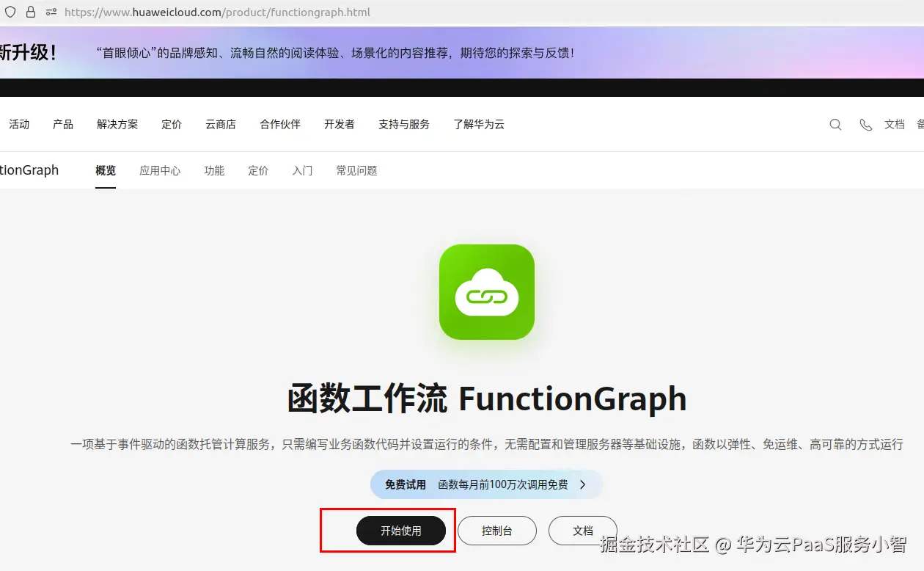Open the 云商店 menu
This screenshot has width=924, height=571.
pyautogui.click(x=221, y=124)
